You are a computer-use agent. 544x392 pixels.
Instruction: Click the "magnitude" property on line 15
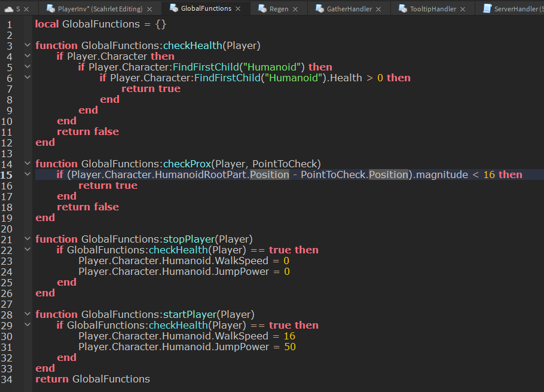click(442, 174)
